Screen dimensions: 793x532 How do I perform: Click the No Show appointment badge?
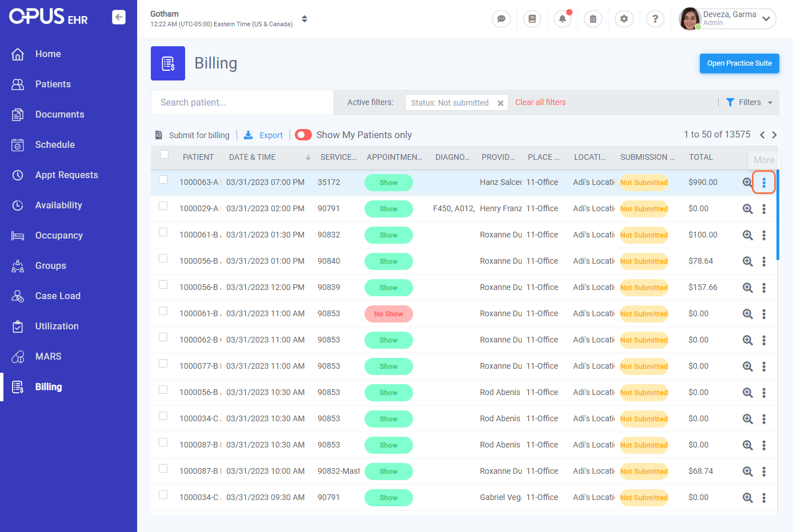[389, 314]
